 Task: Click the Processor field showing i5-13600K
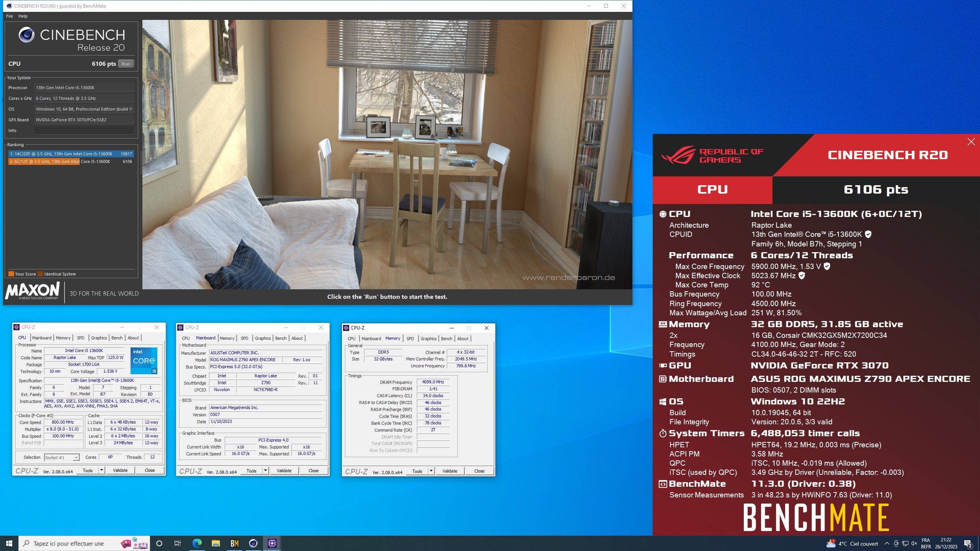coord(84,88)
